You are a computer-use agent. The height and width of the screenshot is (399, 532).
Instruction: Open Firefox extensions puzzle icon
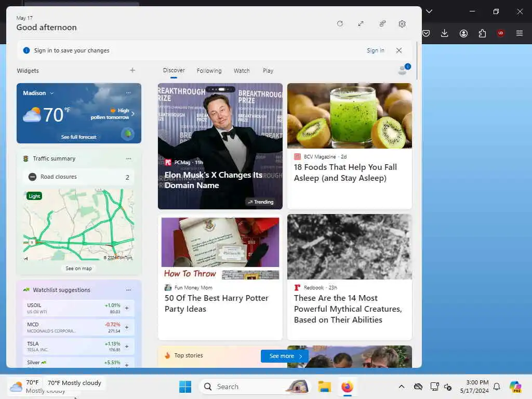pos(482,33)
